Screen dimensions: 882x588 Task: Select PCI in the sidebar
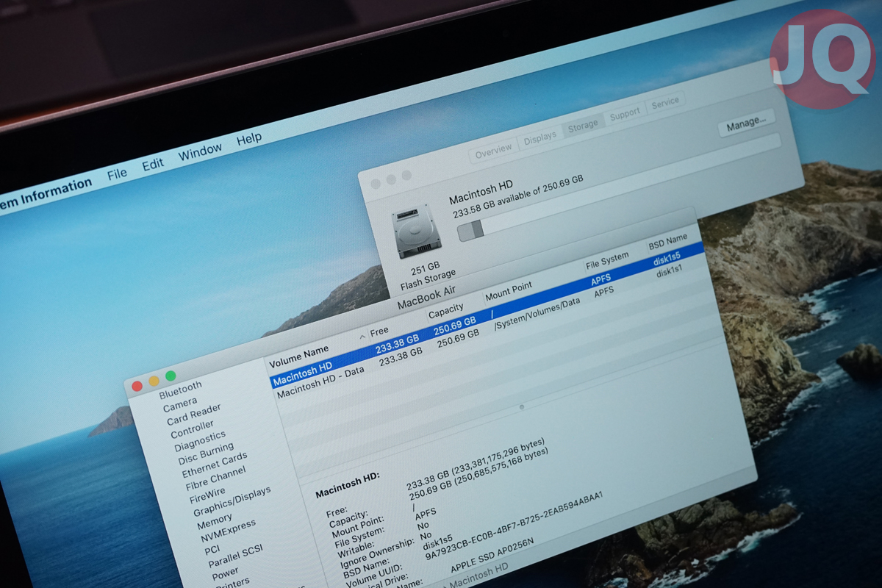(212, 549)
